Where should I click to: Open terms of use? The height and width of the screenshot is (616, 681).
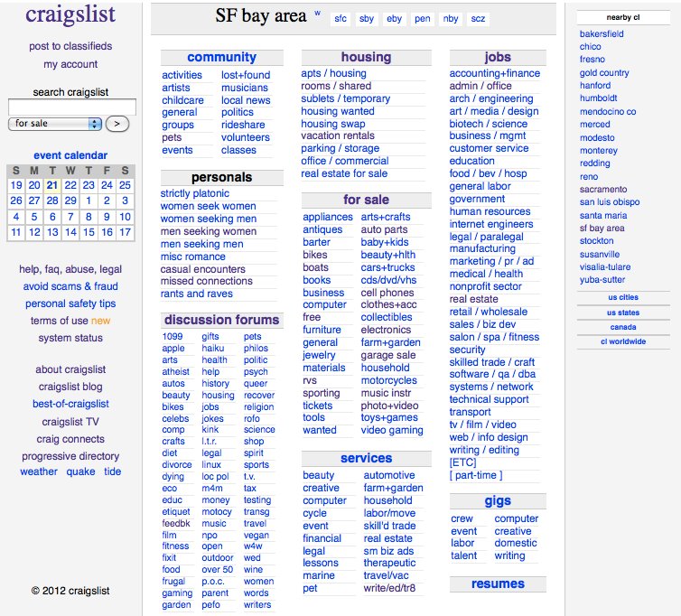[59, 321]
